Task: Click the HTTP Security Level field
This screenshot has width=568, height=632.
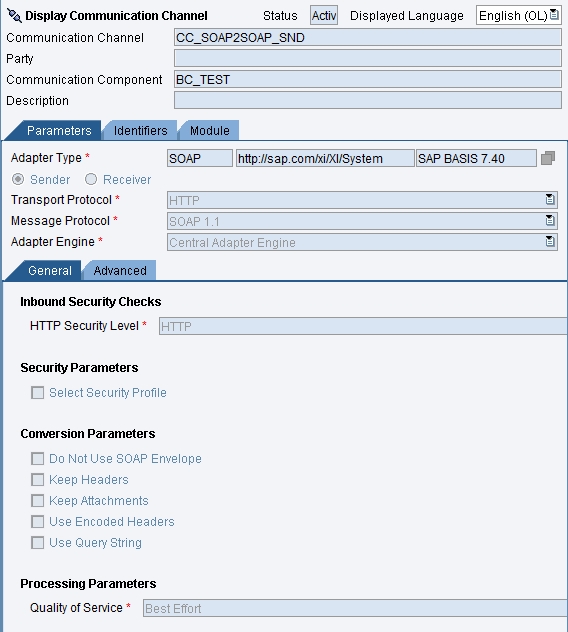Action: coord(363,326)
